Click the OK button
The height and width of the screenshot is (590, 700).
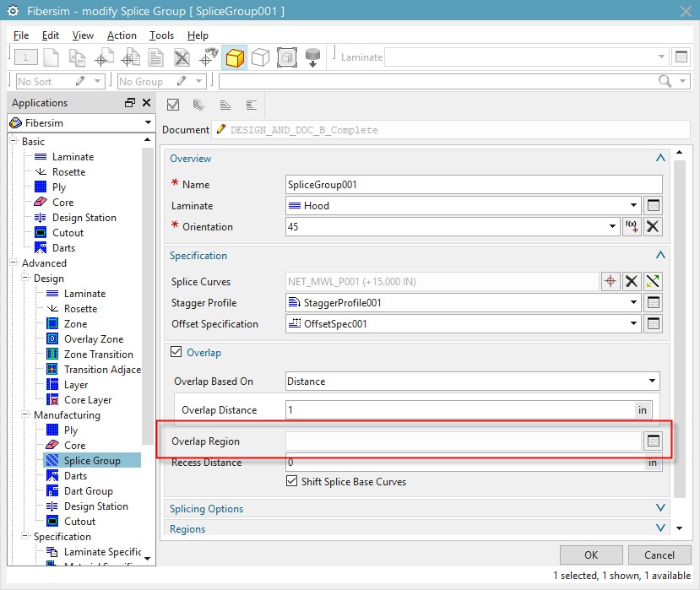point(591,555)
